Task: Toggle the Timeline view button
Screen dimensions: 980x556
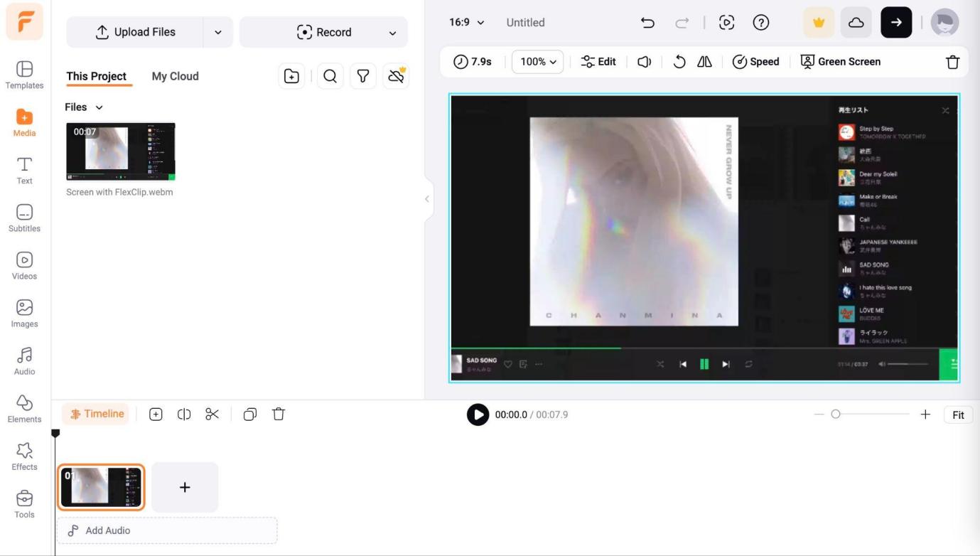Action: [x=97, y=414]
